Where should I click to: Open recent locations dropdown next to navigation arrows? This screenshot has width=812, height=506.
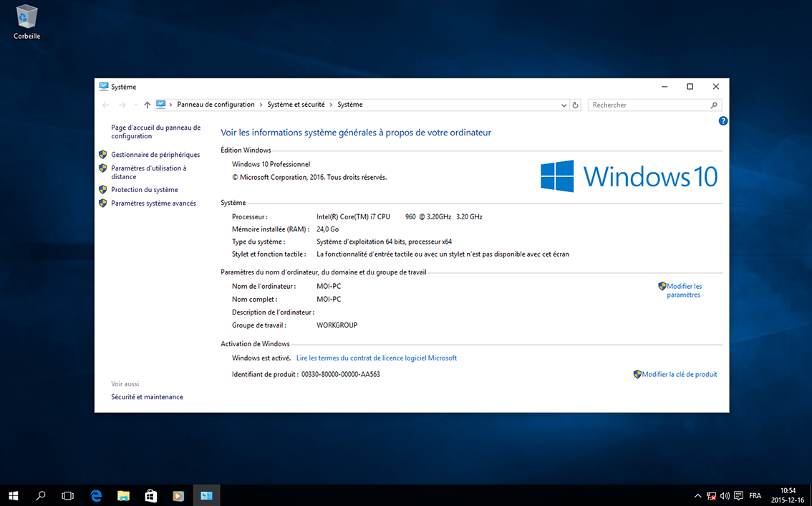pos(135,105)
